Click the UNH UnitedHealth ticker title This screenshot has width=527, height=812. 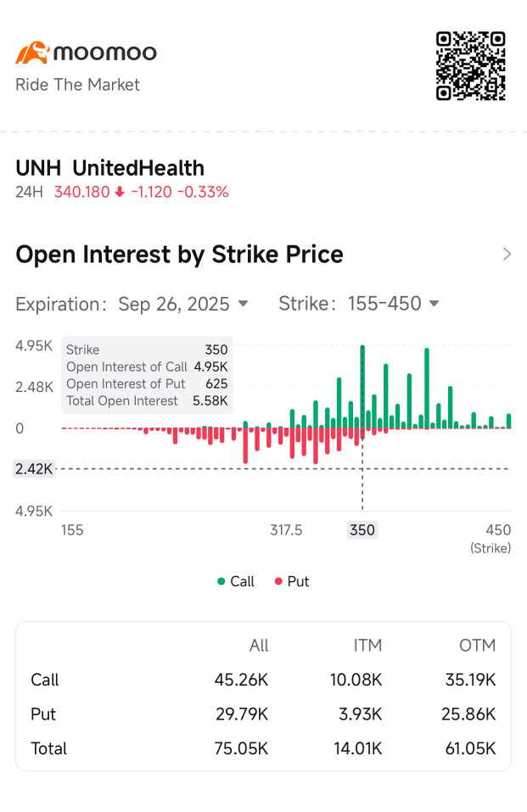(109, 168)
